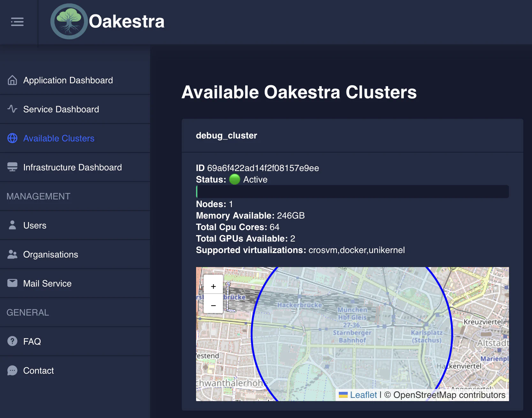The image size is (532, 418).
Task: Click the FAQ question mark icon
Action: click(12, 341)
